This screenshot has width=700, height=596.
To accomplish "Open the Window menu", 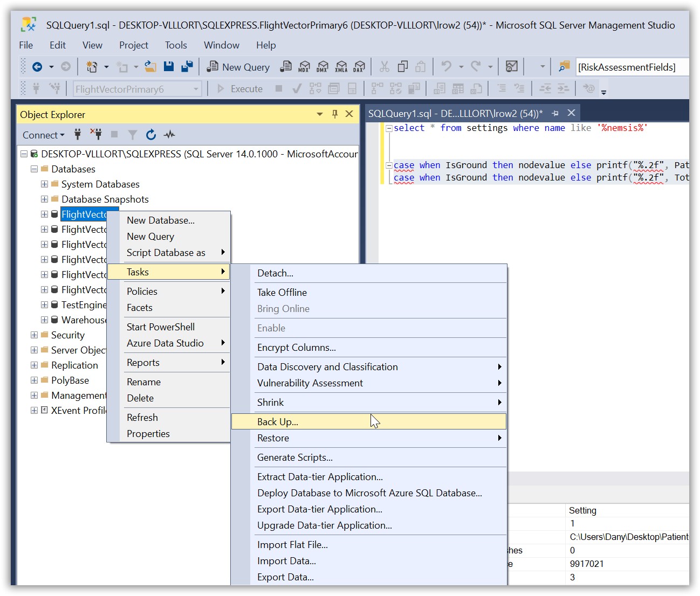I will coord(222,45).
